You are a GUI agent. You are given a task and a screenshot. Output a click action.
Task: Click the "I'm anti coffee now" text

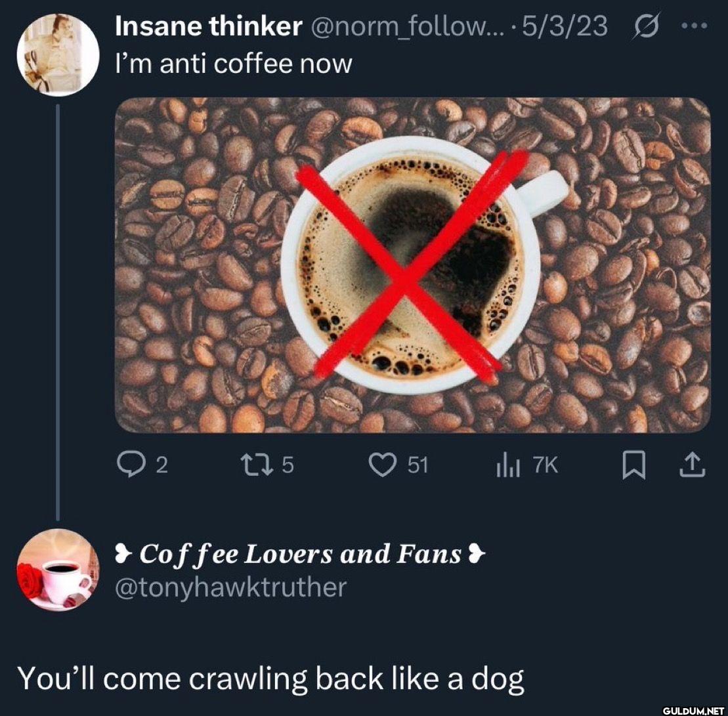[233, 64]
